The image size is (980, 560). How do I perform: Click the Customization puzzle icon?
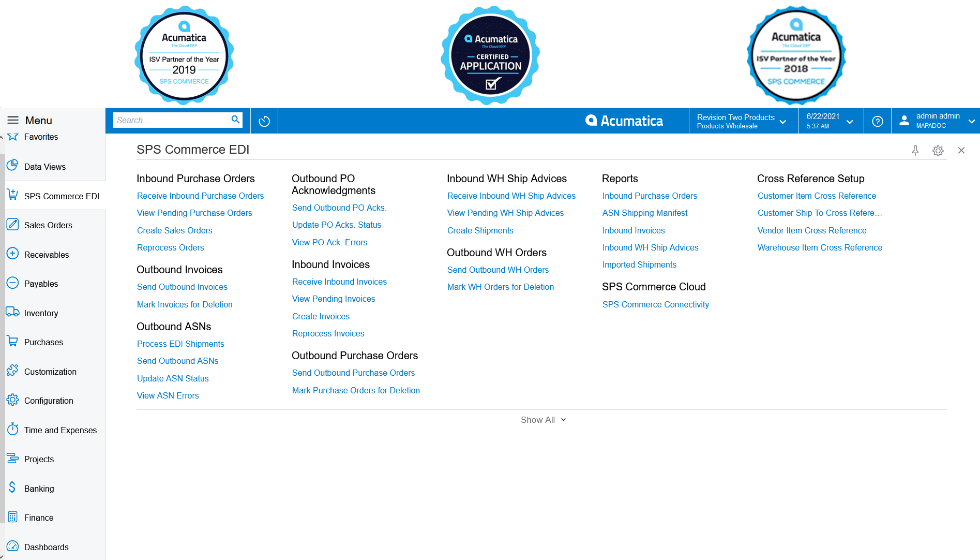(13, 371)
